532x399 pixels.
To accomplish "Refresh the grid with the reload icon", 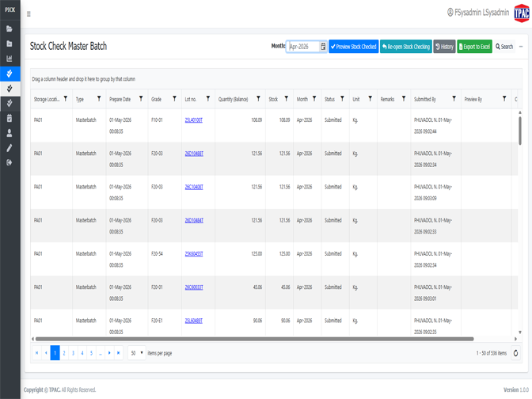I will coord(515,353).
